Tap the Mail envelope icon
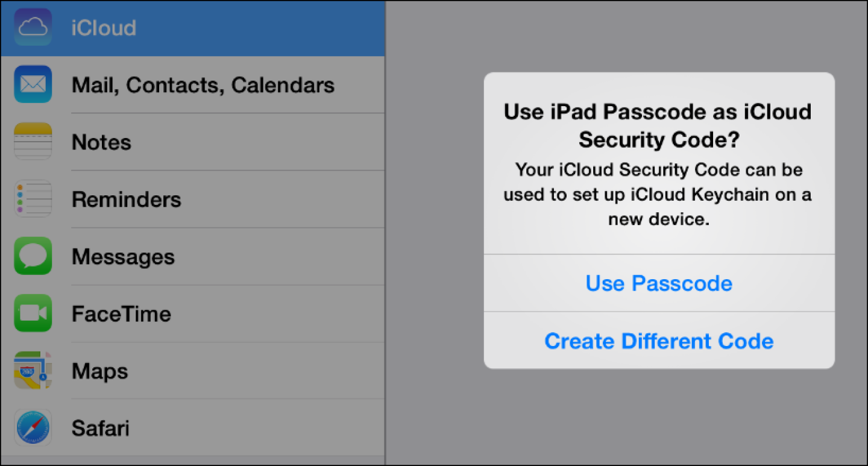868x466 pixels. (33, 84)
